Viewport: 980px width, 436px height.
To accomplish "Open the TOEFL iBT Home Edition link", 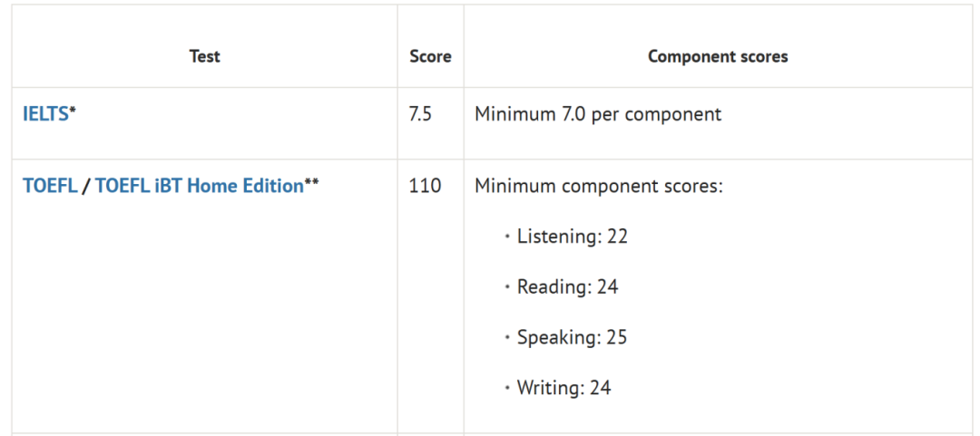I will click(199, 186).
